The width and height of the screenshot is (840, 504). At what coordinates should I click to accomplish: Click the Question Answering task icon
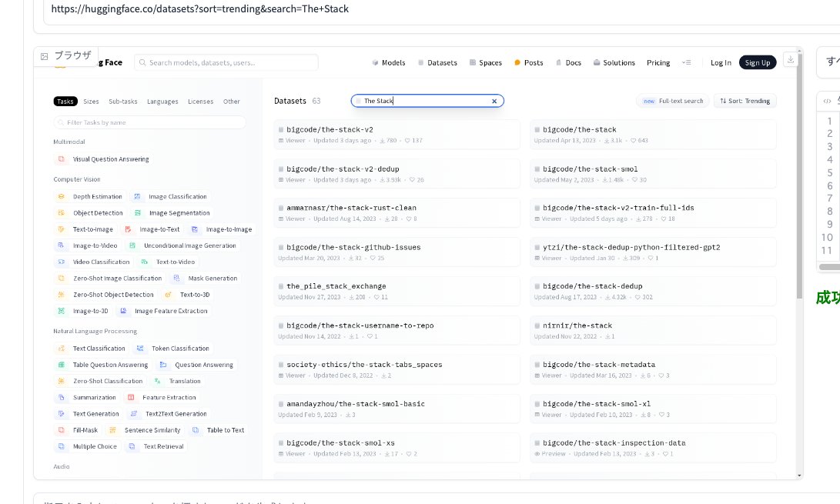[x=163, y=365]
